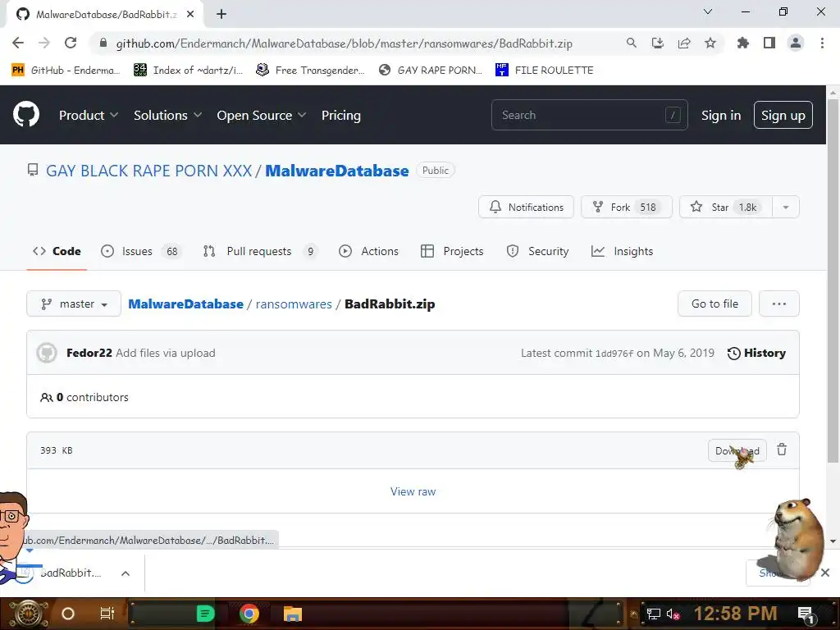This screenshot has height=630, width=840.
Task: Open the GitHub - Enderma... bookmark
Action: tap(66, 71)
